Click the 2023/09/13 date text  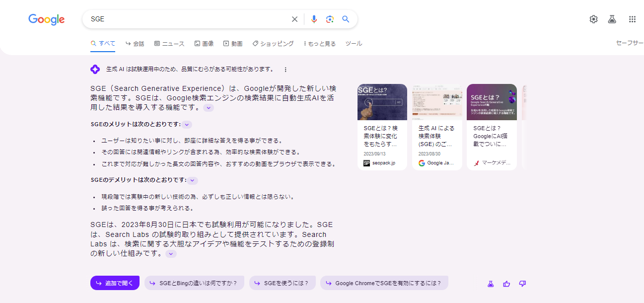pyautogui.click(x=375, y=154)
